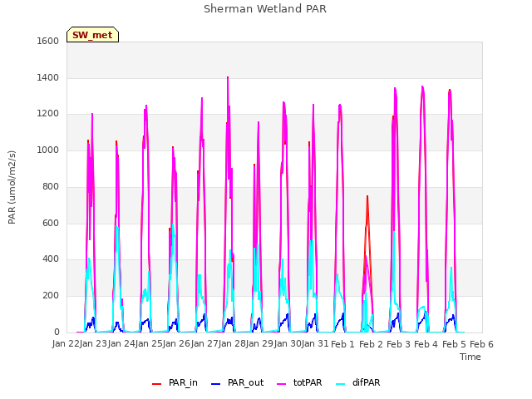Click the Feb 6 x-axis tick label

(481, 344)
